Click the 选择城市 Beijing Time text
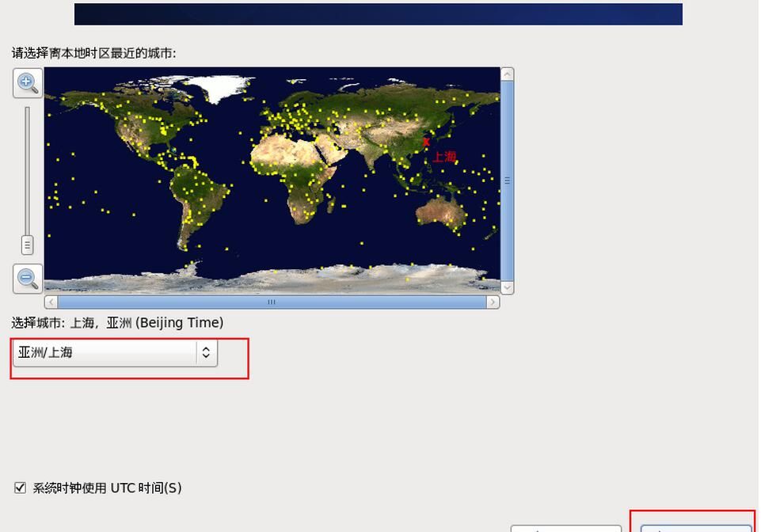The width and height of the screenshot is (761, 532). (x=117, y=323)
